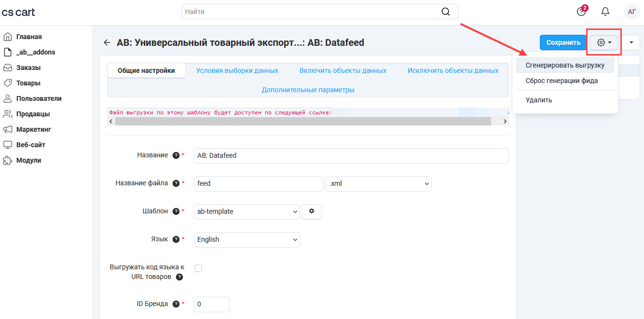644x319 pixels.
Task: Click the template settings gear button
Action: click(312, 211)
